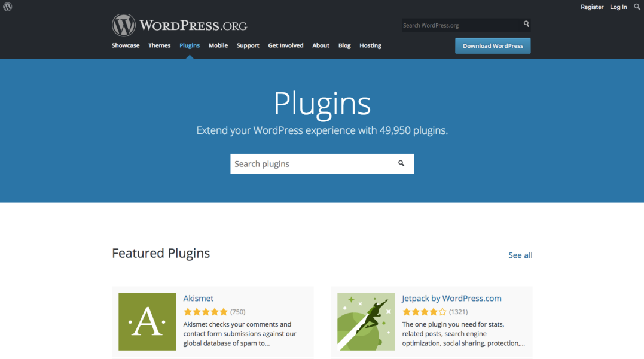
Task: Open the Showcase menu item
Action: tap(126, 45)
